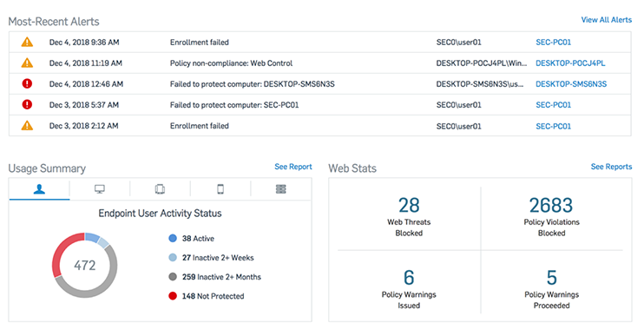Select the 28 Web Threats Blocked stat
Viewport: 644px width, 336px height.
click(409, 216)
